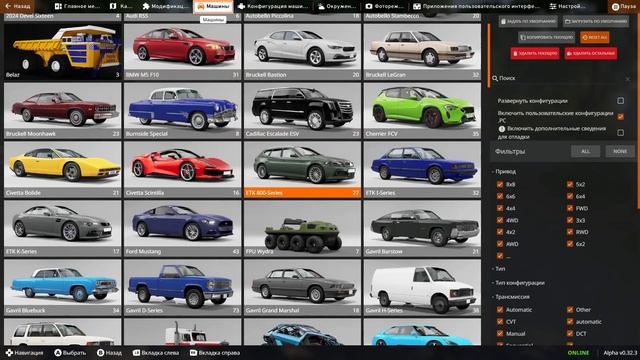640x360 pixels.
Task: Toggle the Other transmission filter
Action: point(570,310)
